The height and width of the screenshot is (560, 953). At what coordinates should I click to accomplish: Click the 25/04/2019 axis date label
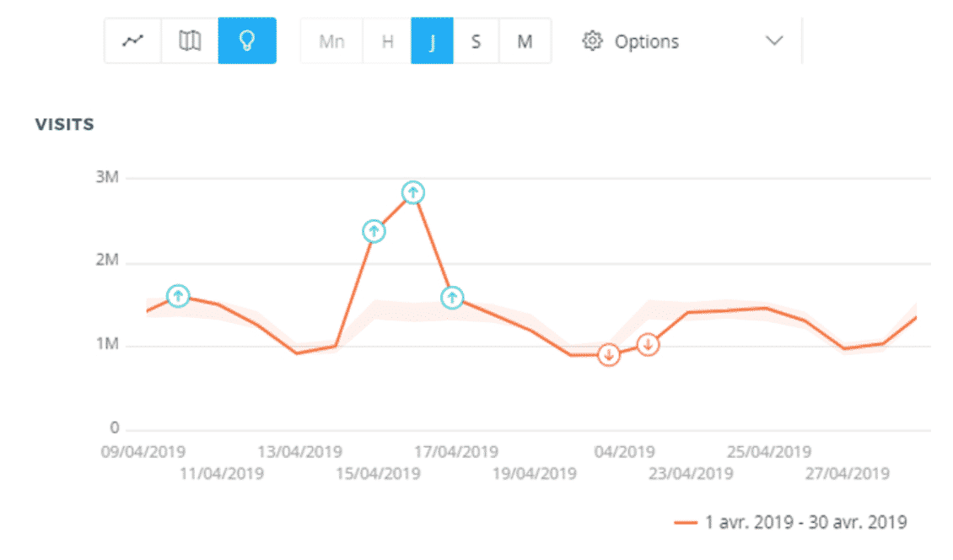pos(769,452)
